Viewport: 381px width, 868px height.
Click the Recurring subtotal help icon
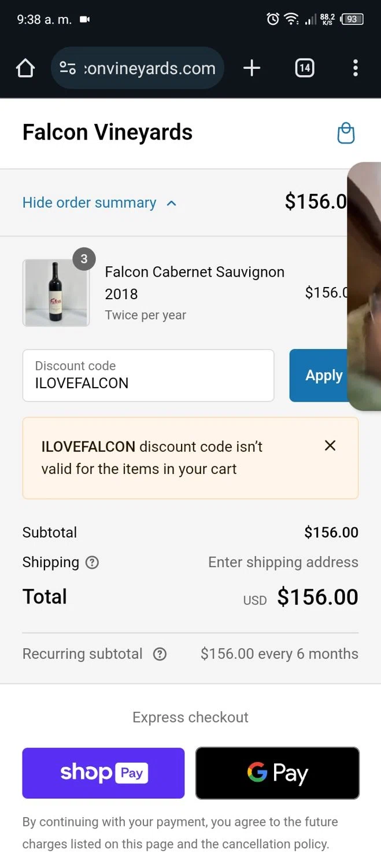click(160, 654)
